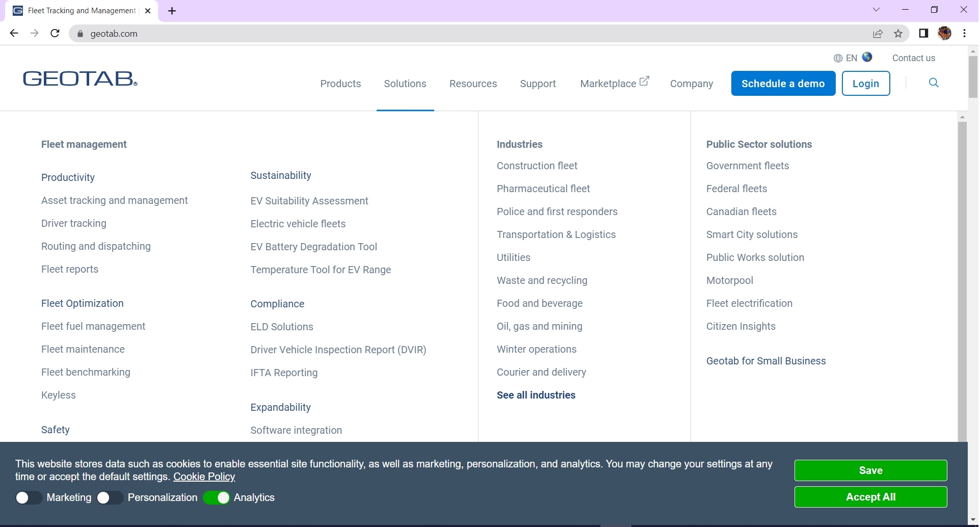
Task: Click the padlock site information icon
Action: [80, 34]
